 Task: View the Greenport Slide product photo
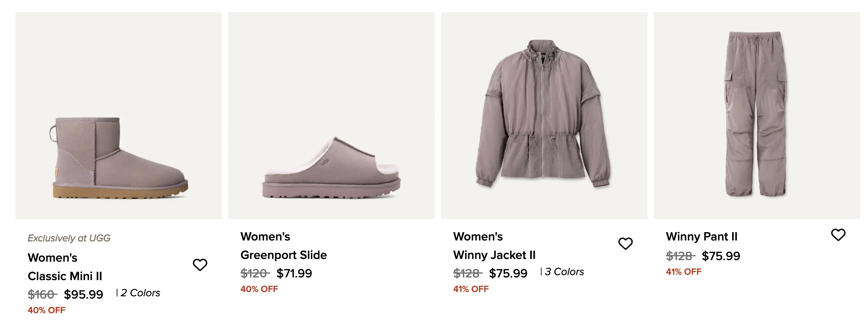331,115
